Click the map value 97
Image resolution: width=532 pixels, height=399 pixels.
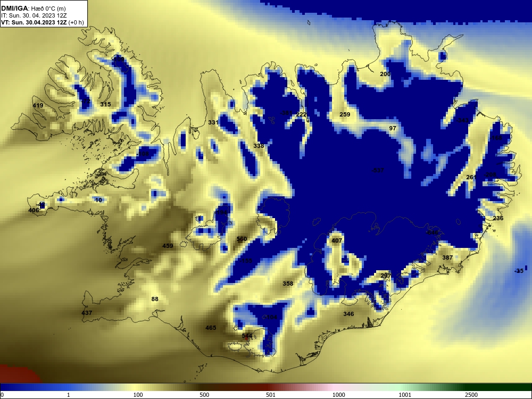coord(393,129)
